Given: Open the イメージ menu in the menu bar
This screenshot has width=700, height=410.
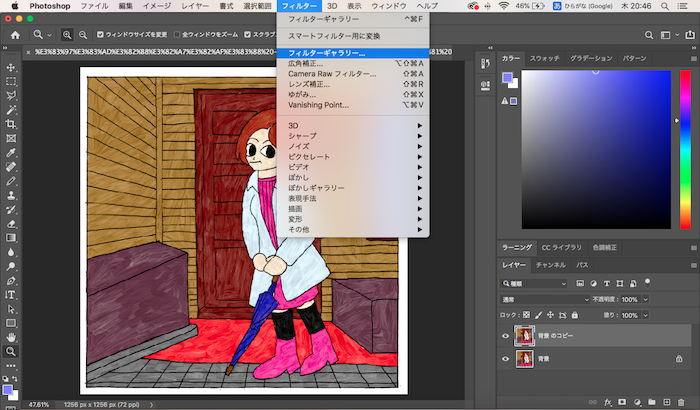Looking at the screenshot, I should 157,6.
